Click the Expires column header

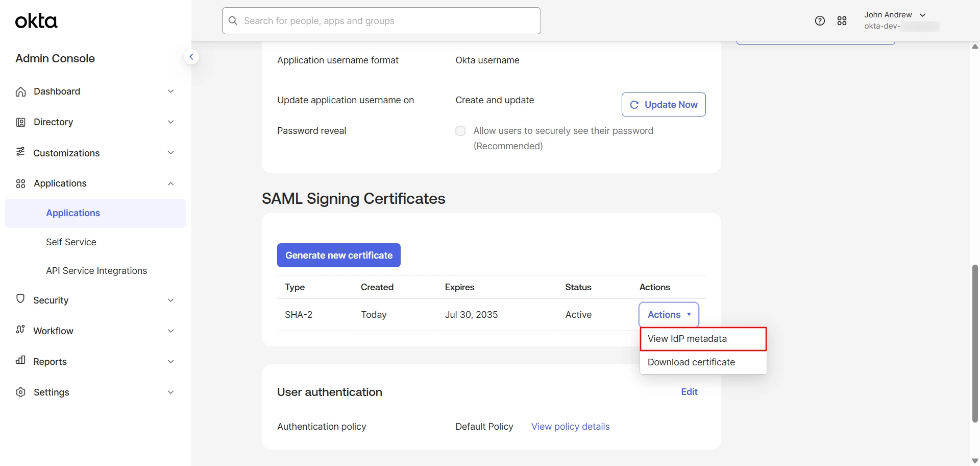coord(459,287)
